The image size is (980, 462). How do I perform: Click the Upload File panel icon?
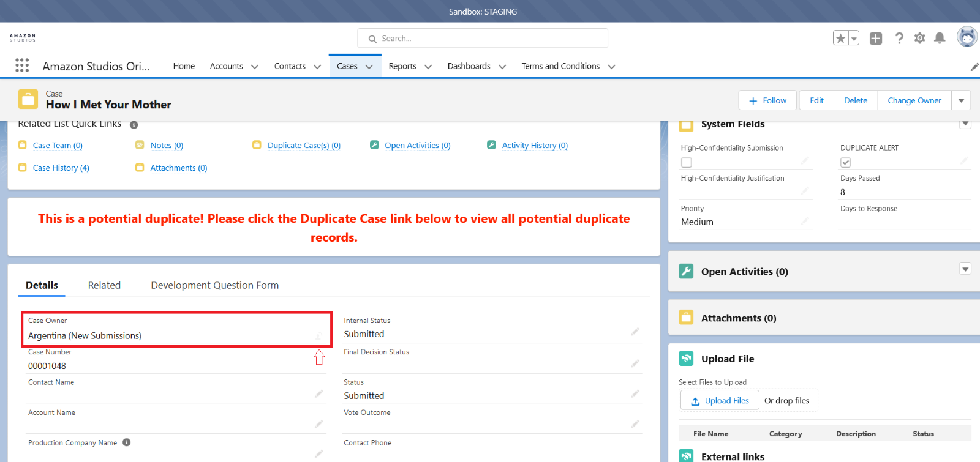pyautogui.click(x=686, y=359)
